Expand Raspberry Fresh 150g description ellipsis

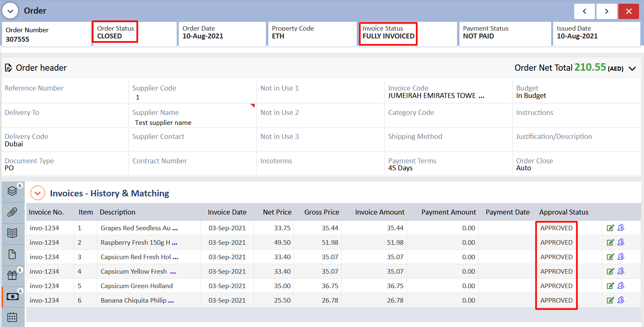click(175, 243)
